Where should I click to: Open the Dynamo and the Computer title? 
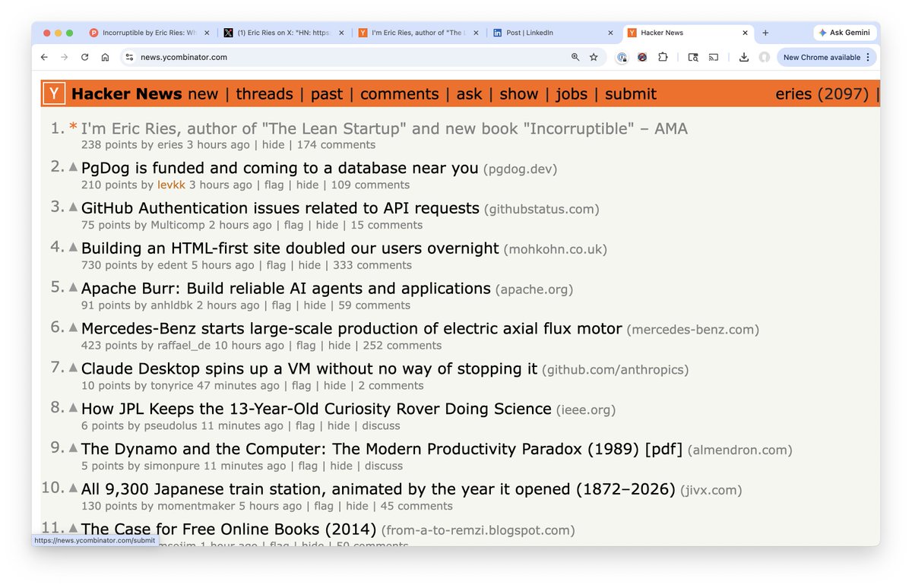point(382,449)
